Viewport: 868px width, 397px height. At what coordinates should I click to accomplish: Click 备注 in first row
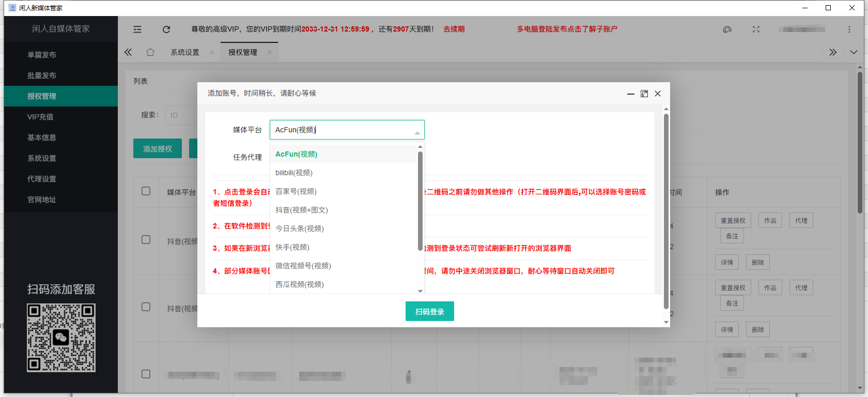pyautogui.click(x=732, y=236)
